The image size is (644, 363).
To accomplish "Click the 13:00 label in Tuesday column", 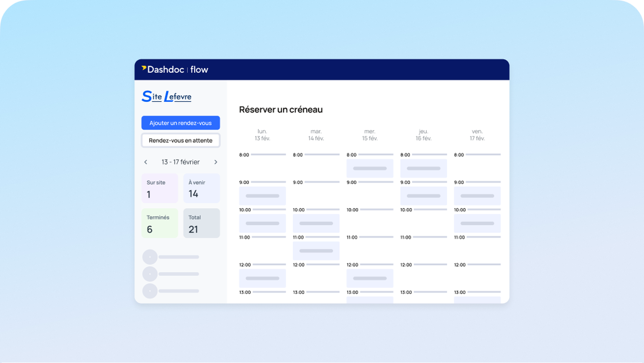I will pyautogui.click(x=299, y=293).
